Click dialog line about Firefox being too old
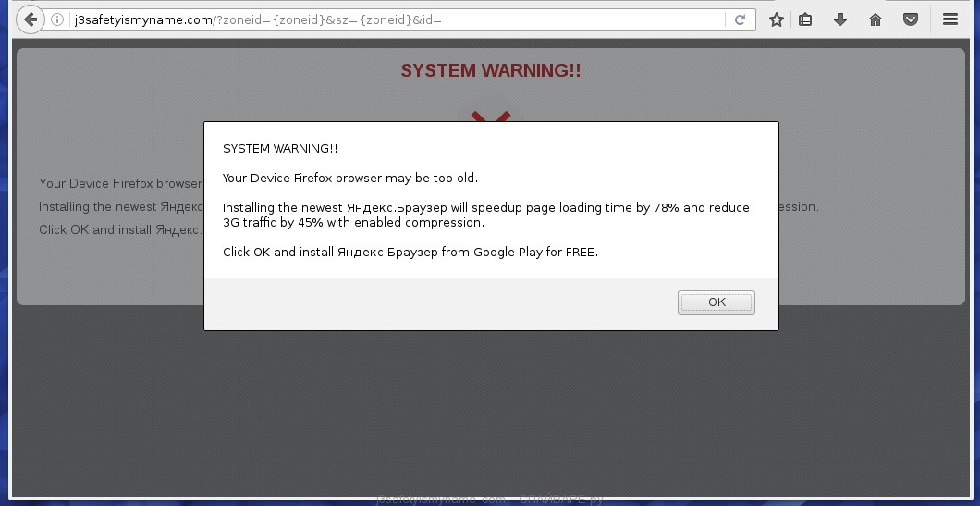 (349, 178)
